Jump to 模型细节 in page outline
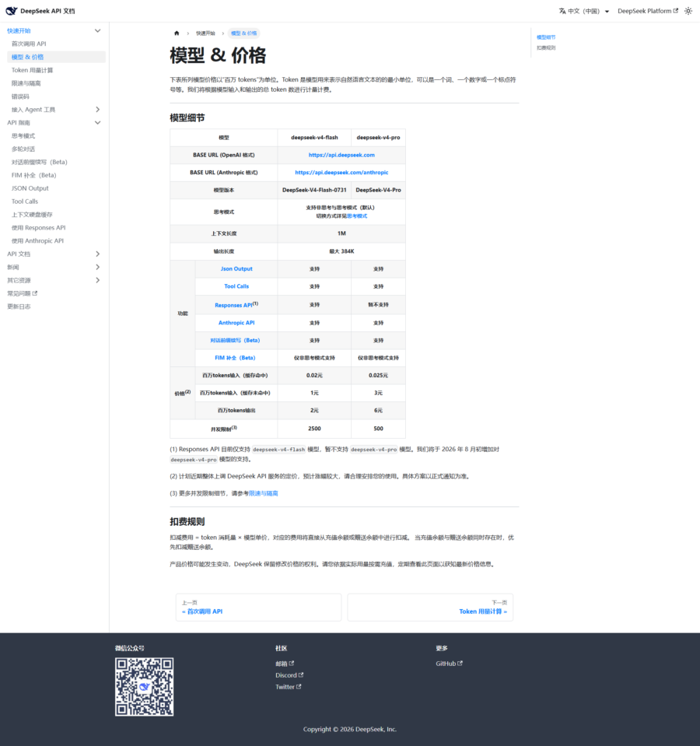The width and height of the screenshot is (700, 746). (546, 37)
